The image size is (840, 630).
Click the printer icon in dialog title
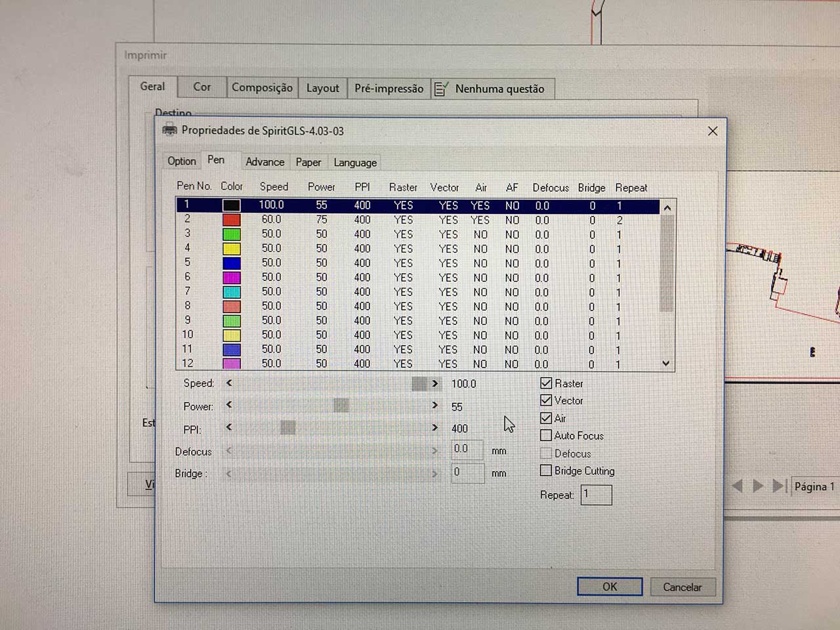(169, 130)
